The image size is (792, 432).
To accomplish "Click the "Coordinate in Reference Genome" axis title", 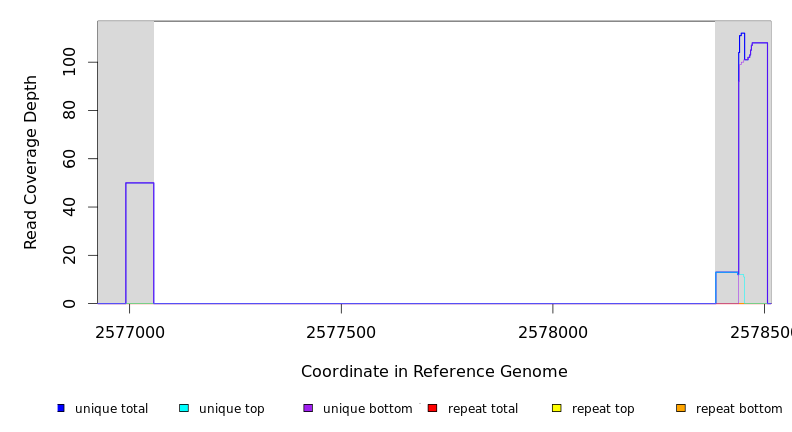I will (x=434, y=372).
